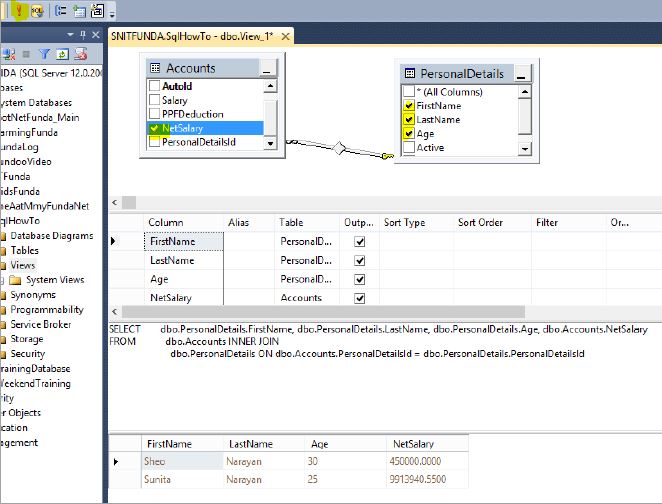This screenshot has width=662, height=504.
Task: Uncheck LastName in PersonalDetails table
Action: point(409,119)
